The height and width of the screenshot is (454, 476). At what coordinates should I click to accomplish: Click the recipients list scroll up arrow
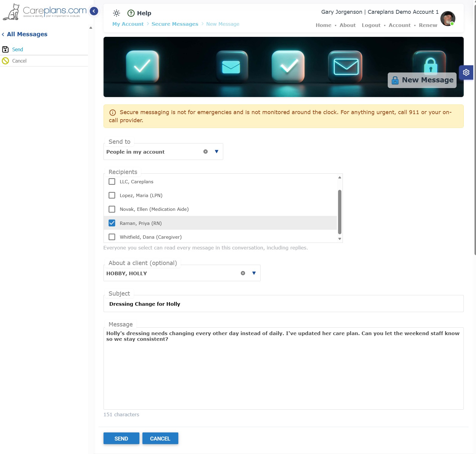pyautogui.click(x=340, y=177)
